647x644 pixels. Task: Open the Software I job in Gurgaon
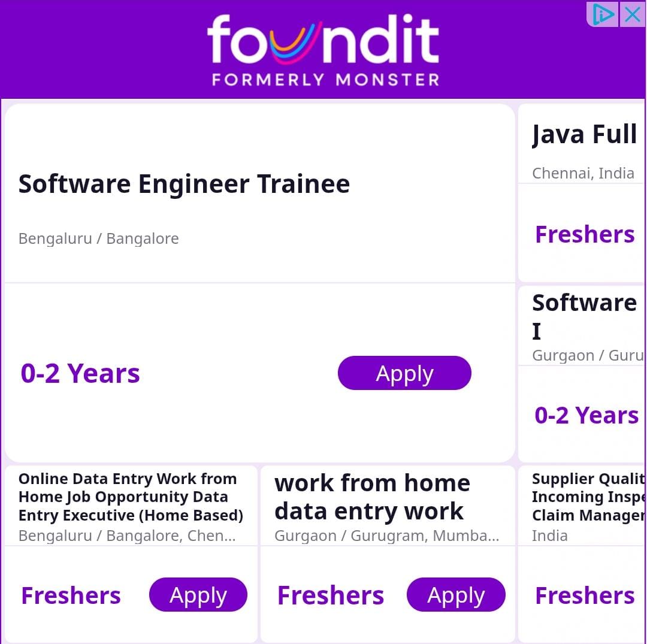coord(584,316)
